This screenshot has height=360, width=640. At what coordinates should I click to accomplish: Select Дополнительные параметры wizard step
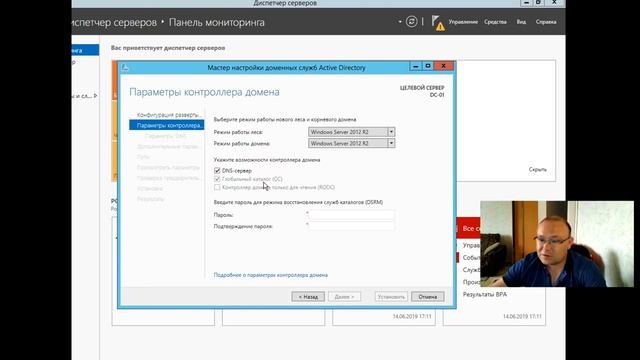pyautogui.click(x=167, y=146)
